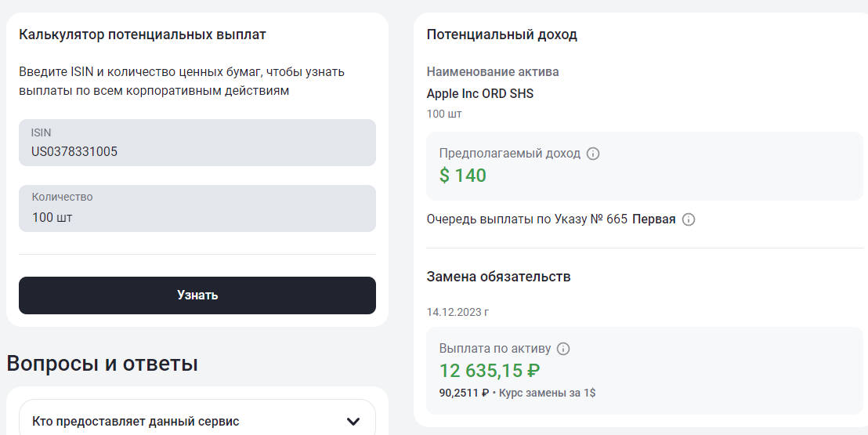Click the Наименование актива label
The height and width of the screenshot is (435, 868).
(x=493, y=72)
